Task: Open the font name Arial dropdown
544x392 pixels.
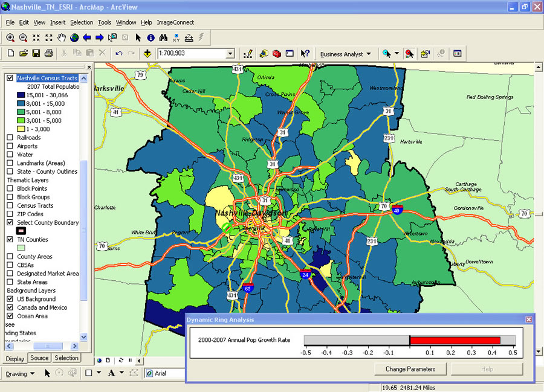Action: tap(165, 373)
